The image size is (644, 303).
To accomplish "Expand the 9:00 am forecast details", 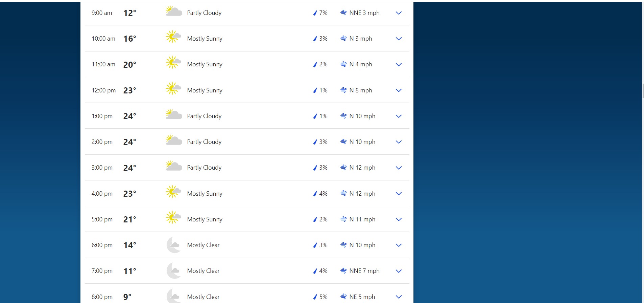I will [x=399, y=13].
